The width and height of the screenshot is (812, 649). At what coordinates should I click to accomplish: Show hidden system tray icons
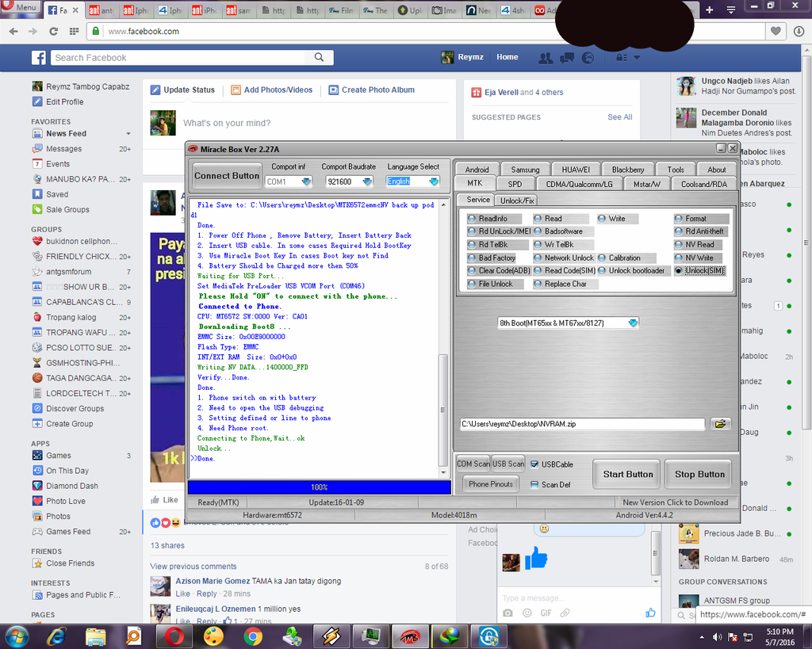(x=702, y=637)
